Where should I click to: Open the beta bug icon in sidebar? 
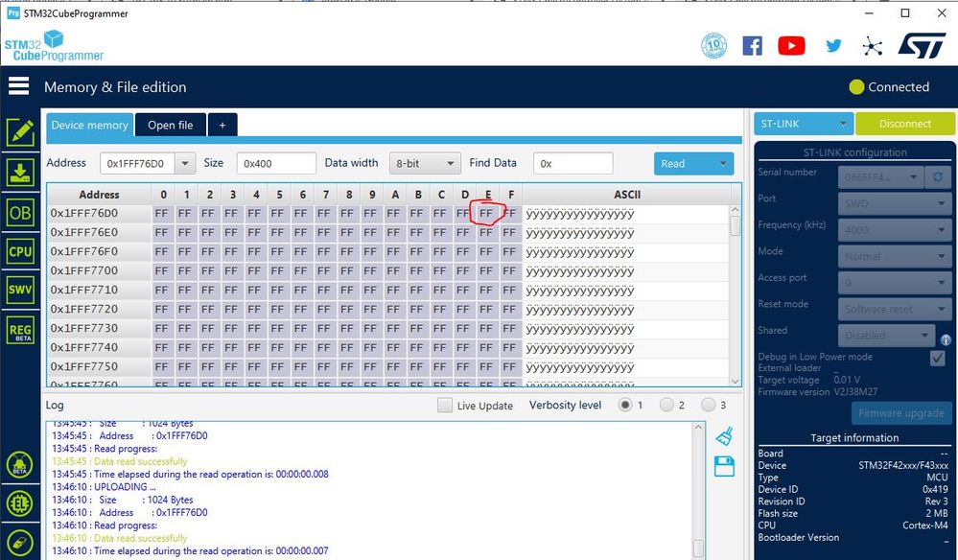19,465
